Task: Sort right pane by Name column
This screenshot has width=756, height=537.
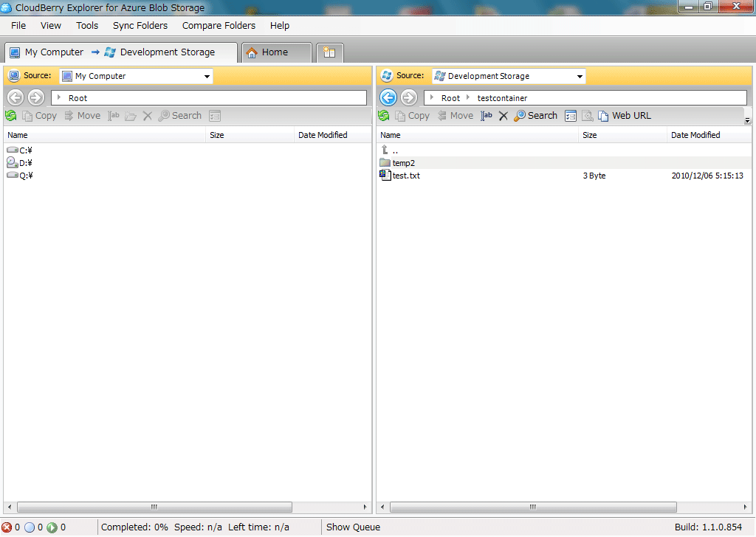Action: [478, 135]
